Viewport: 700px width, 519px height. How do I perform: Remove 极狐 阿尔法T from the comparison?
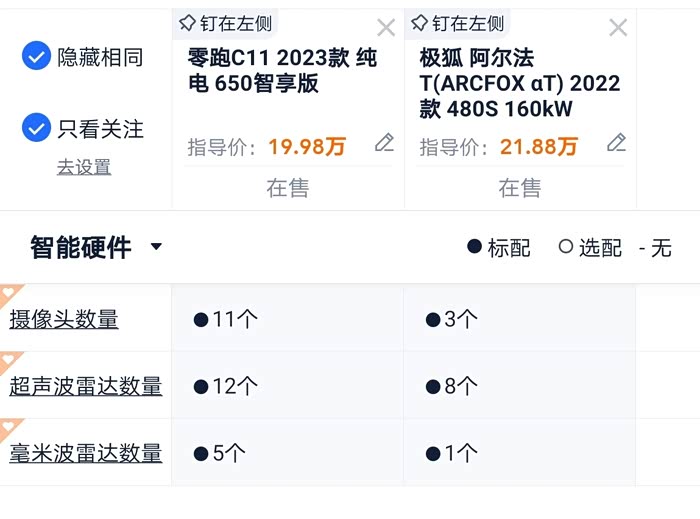click(x=618, y=28)
